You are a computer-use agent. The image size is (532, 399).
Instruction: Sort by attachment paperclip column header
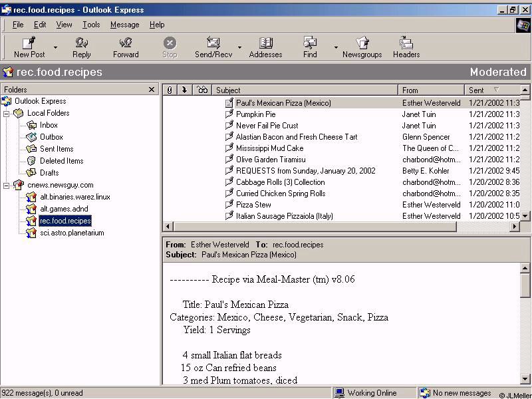pos(170,90)
